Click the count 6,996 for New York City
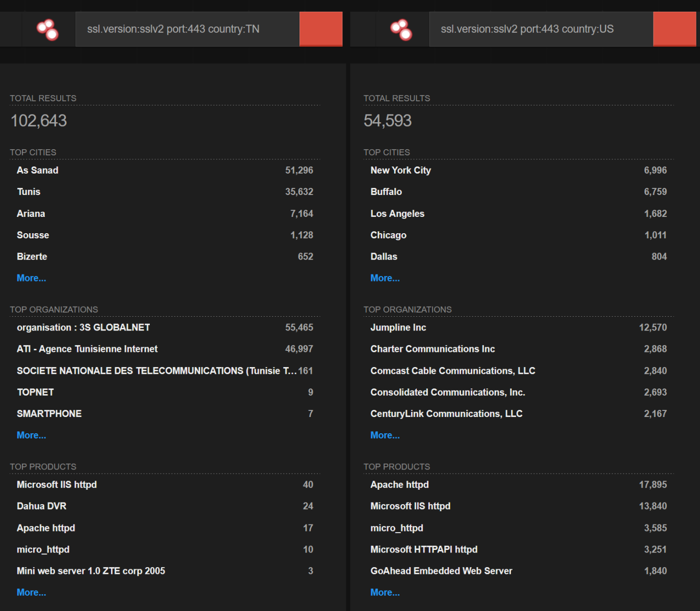The height and width of the screenshot is (611, 700). [x=655, y=170]
